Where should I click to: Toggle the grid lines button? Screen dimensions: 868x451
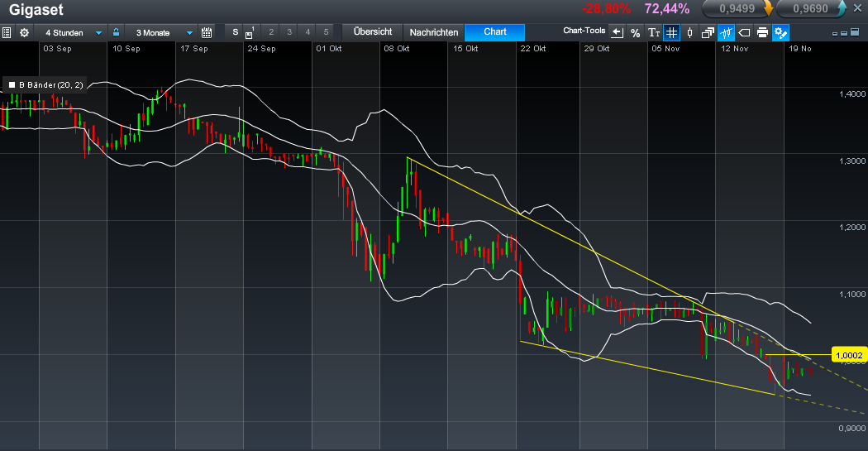point(671,33)
